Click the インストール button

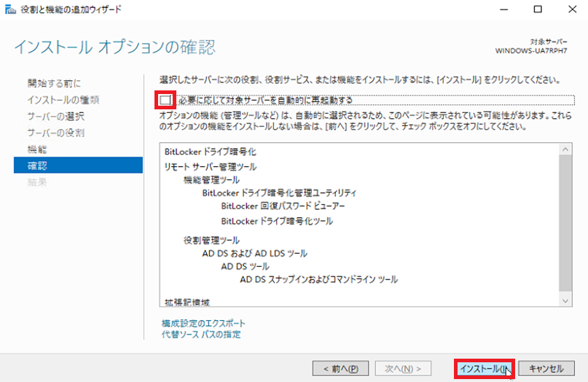485,368
